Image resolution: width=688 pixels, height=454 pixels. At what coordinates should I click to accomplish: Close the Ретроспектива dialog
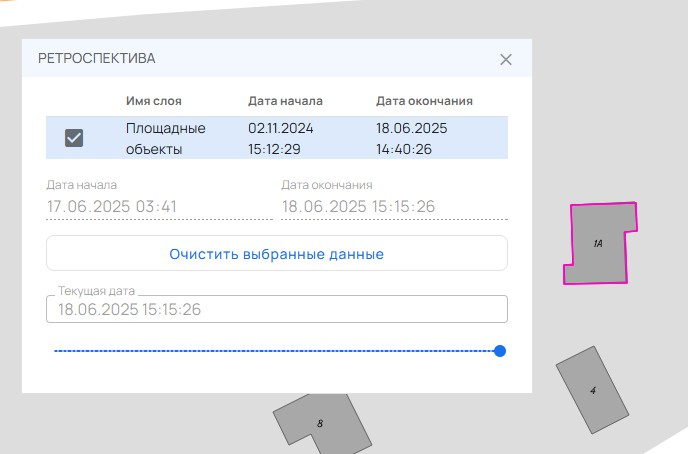[506, 59]
